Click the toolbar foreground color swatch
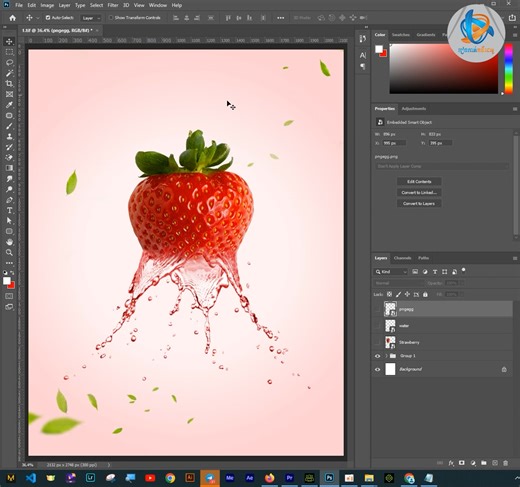520x487 pixels. [x=7, y=281]
